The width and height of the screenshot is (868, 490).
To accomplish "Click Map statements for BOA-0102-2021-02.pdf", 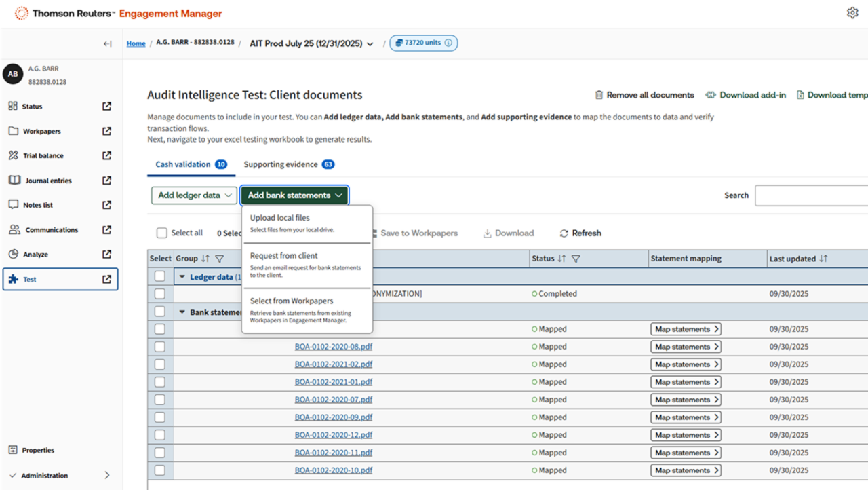I will [686, 364].
